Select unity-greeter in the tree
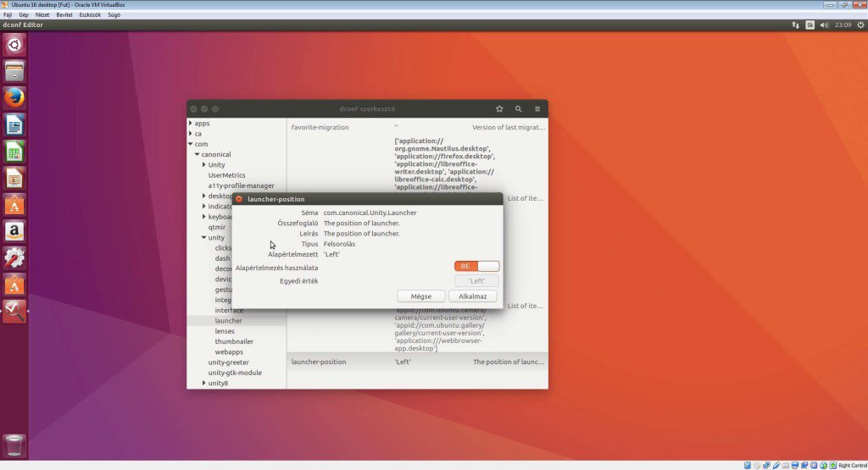Viewport: 868px width, 470px height. coord(228,362)
